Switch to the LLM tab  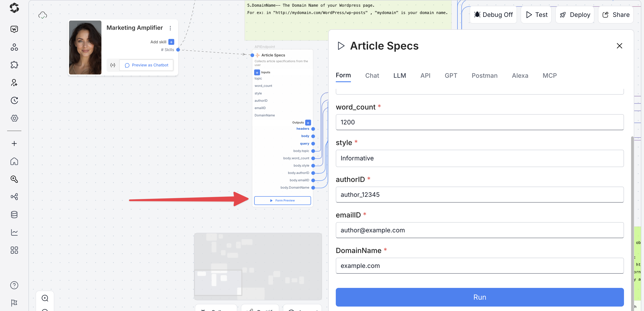400,76
